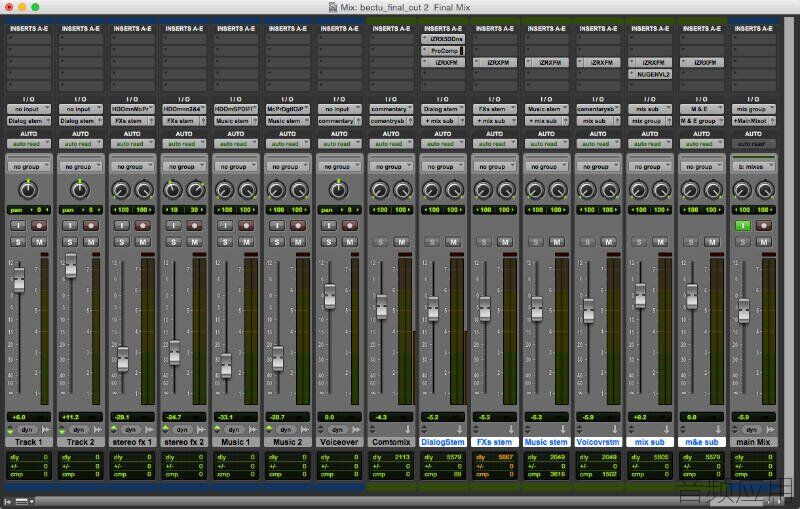
Task: Open auto read dropdown on FXs stem
Action: [495, 144]
